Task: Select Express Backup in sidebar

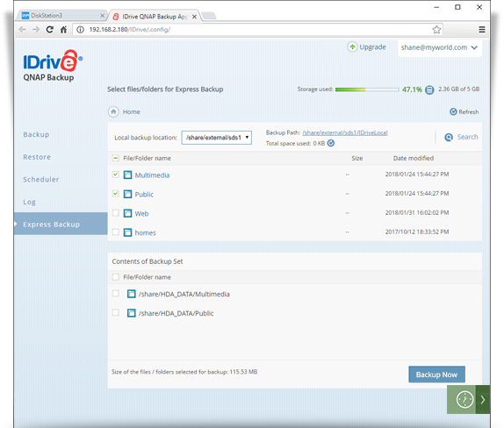Action: pyautogui.click(x=61, y=224)
